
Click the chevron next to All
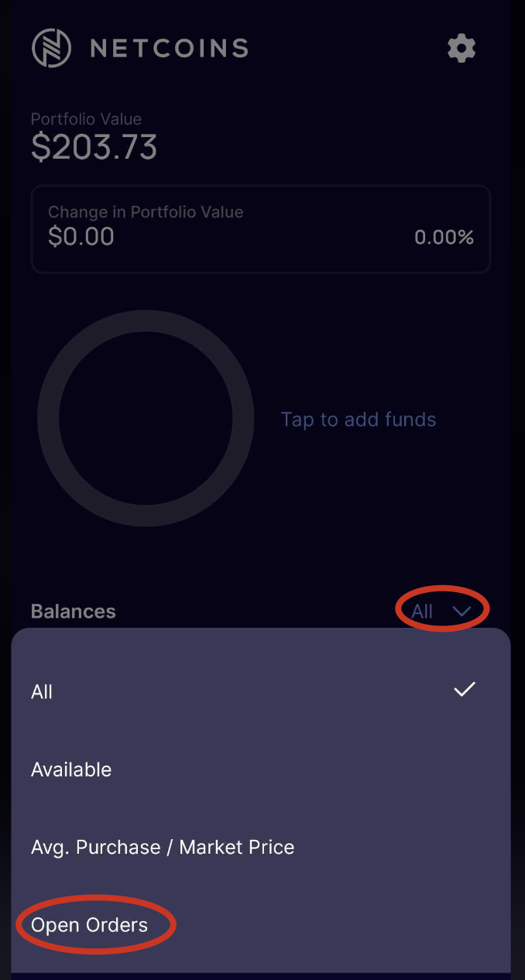(x=462, y=611)
